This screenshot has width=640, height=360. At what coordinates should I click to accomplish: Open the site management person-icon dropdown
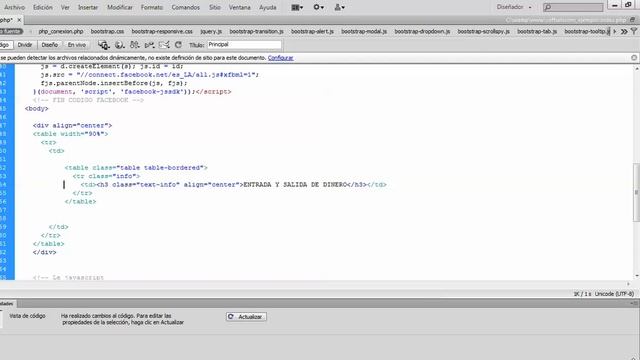pos(339,7)
